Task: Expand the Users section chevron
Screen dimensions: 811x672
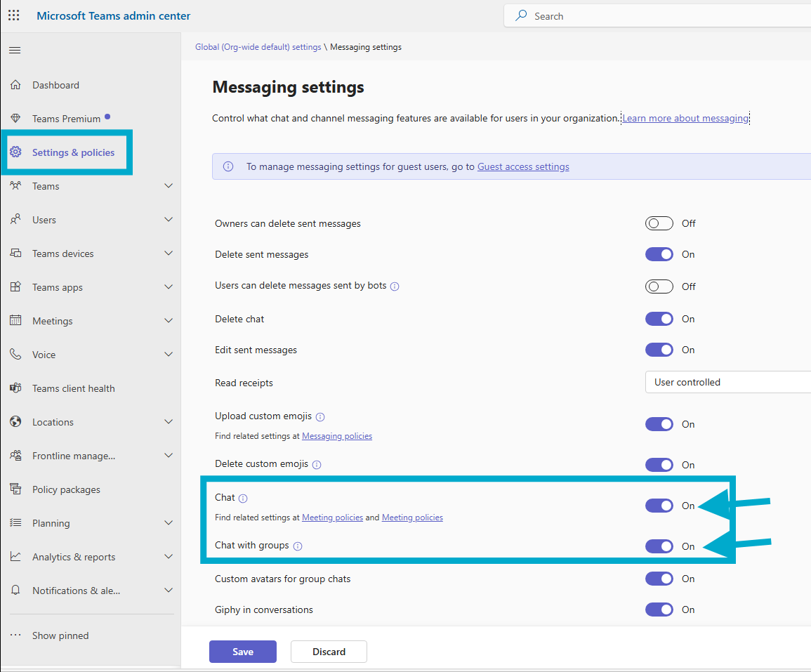Action: pyautogui.click(x=168, y=219)
